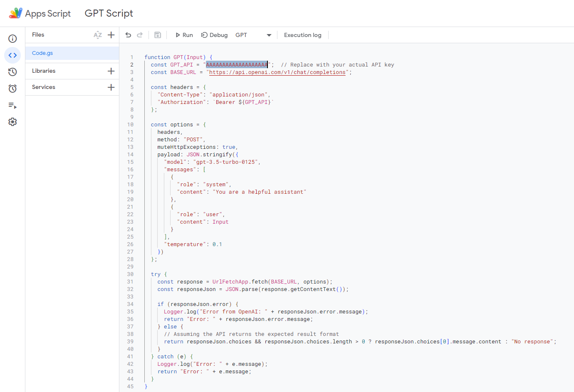The height and width of the screenshot is (392, 574).
Task: Run the GPT function
Action: pos(183,35)
